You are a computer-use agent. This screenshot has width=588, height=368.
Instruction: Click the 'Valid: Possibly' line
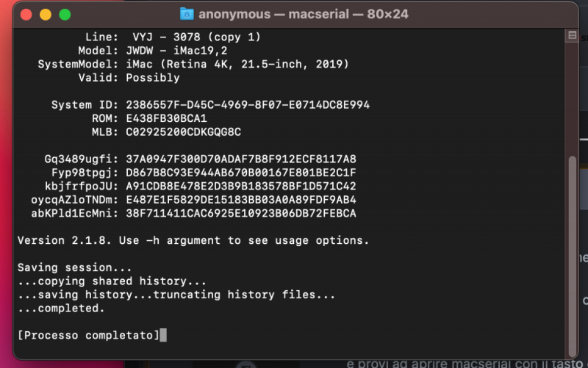pos(132,78)
